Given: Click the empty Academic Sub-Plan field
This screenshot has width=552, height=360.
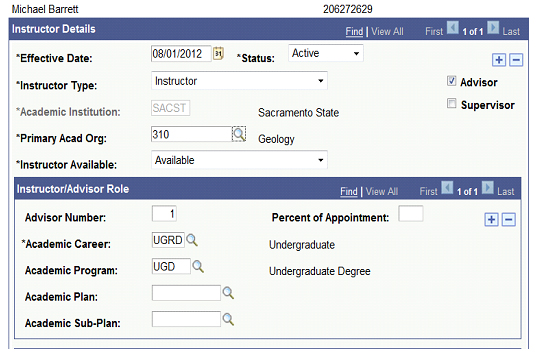Looking at the screenshot, I should tap(186, 319).
